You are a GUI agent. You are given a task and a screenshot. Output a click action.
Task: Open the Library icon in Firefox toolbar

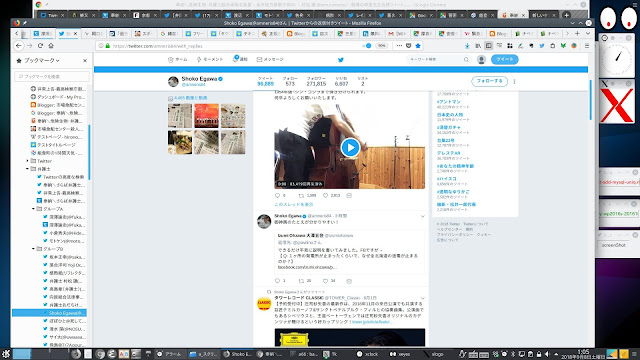[x=478, y=46]
